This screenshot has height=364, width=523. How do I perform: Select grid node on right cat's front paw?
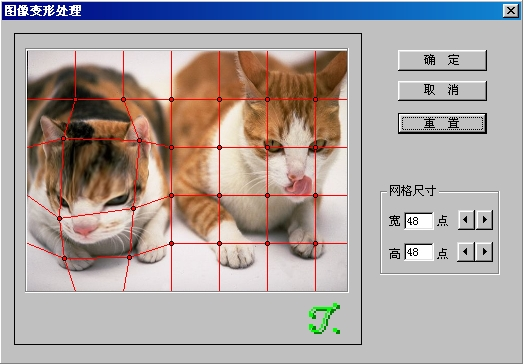click(316, 244)
